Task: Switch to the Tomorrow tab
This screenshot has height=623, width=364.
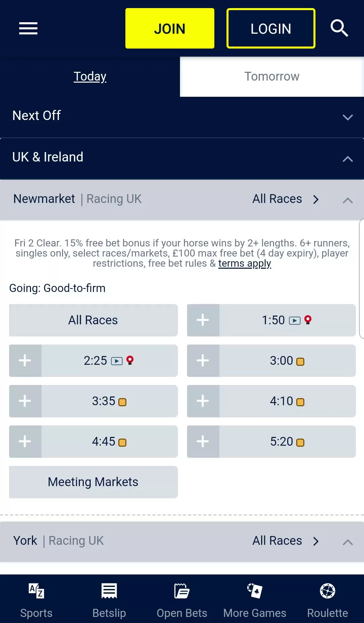Action: tap(272, 77)
